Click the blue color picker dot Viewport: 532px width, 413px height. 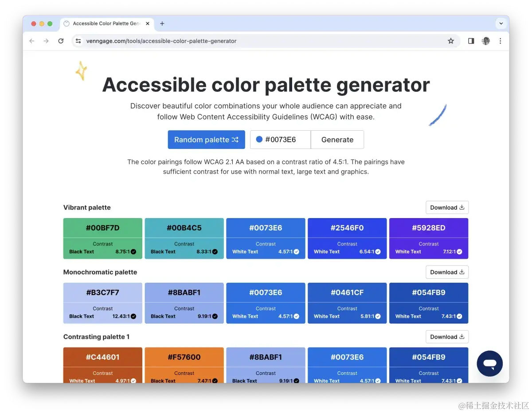pyautogui.click(x=259, y=140)
